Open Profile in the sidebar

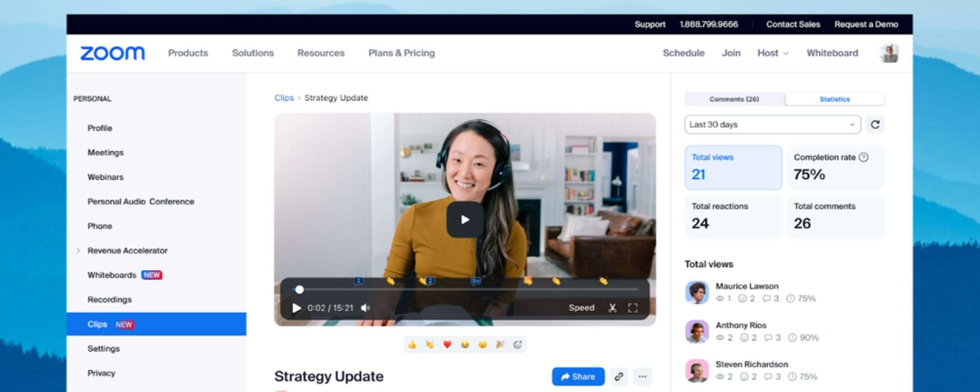tap(100, 128)
